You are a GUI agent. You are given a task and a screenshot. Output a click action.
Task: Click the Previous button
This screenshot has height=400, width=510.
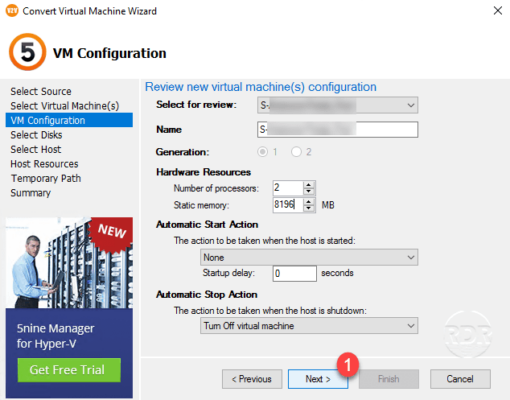(252, 379)
